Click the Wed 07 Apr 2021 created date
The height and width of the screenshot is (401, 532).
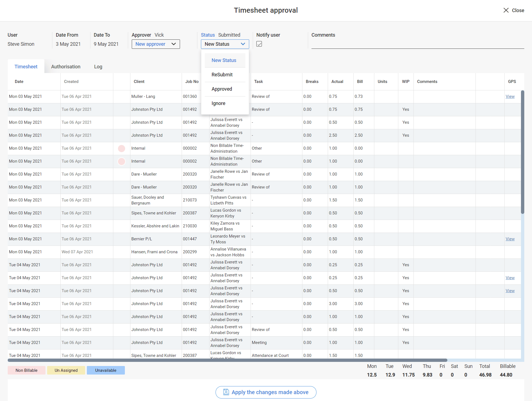pyautogui.click(x=77, y=252)
